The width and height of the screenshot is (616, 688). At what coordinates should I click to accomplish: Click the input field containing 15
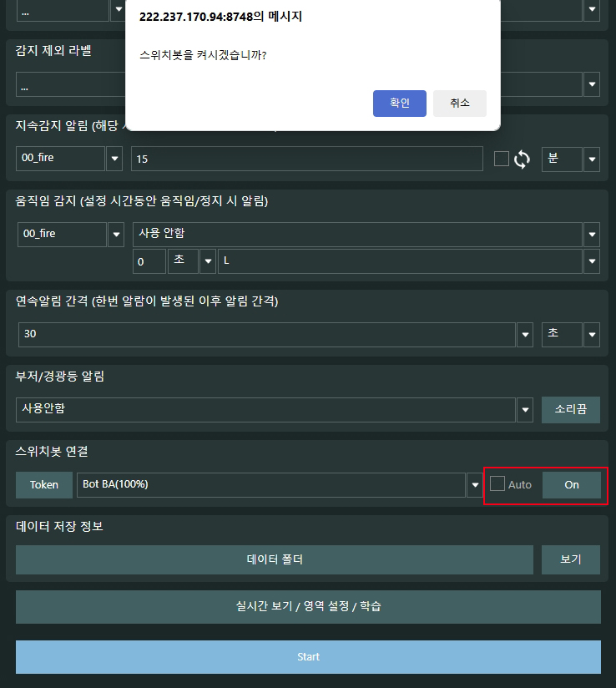(306, 159)
